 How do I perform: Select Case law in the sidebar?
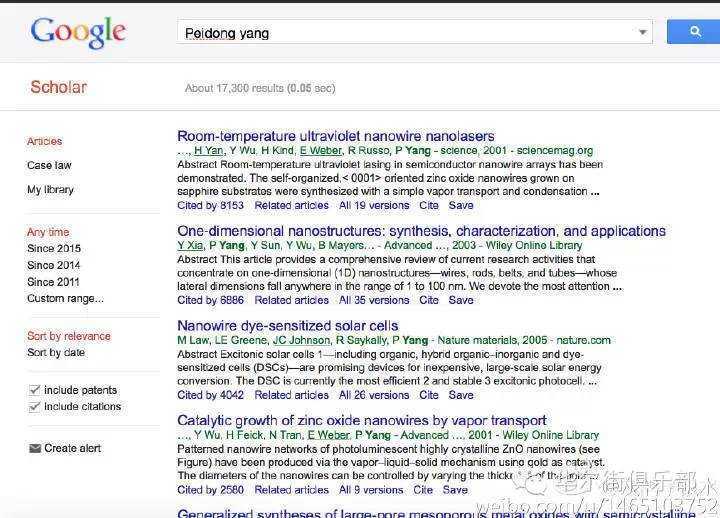point(49,165)
